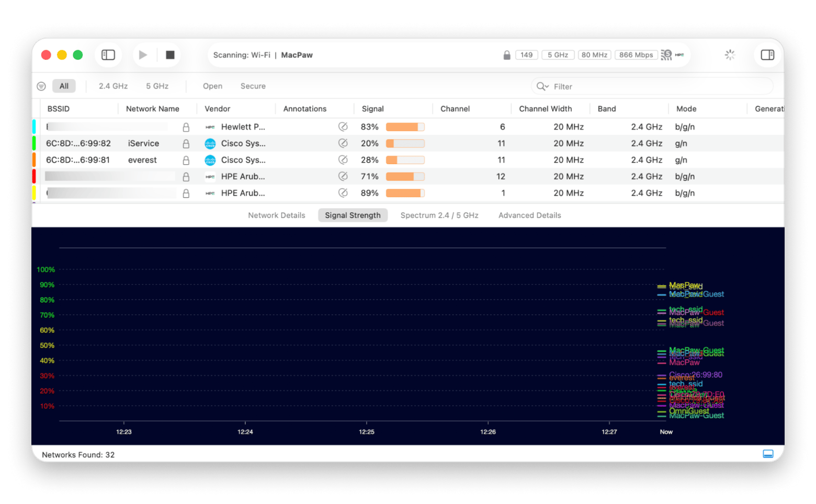Toggle the right inspector panel
The width and height of the screenshot is (816, 504).
tap(767, 55)
